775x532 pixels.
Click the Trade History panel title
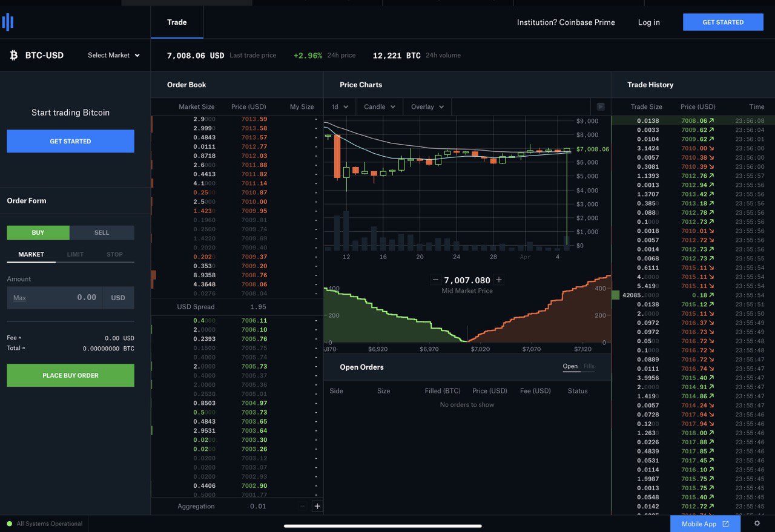650,85
